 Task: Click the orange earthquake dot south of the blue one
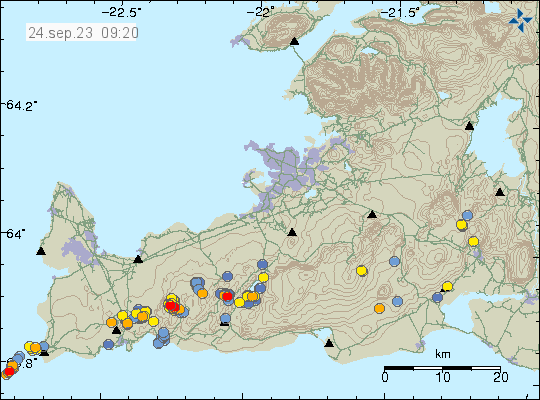379,308
